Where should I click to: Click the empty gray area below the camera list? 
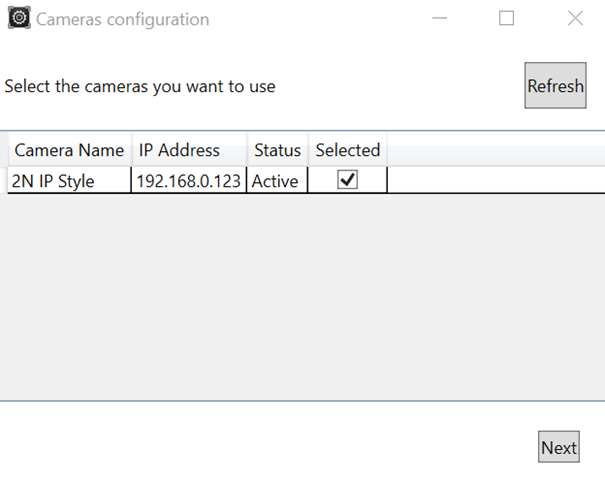(x=300, y=300)
